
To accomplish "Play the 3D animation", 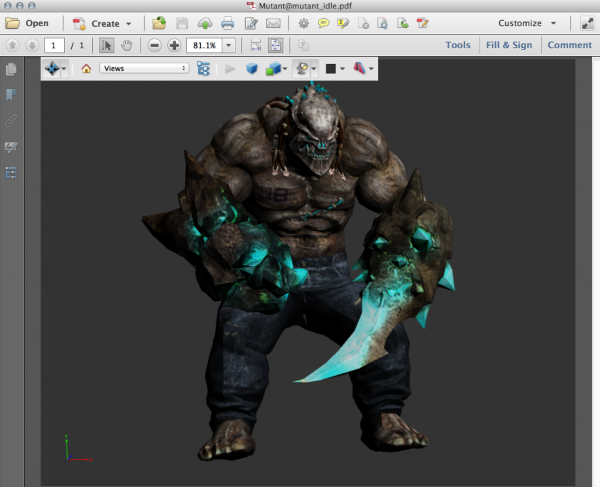I will (230, 69).
